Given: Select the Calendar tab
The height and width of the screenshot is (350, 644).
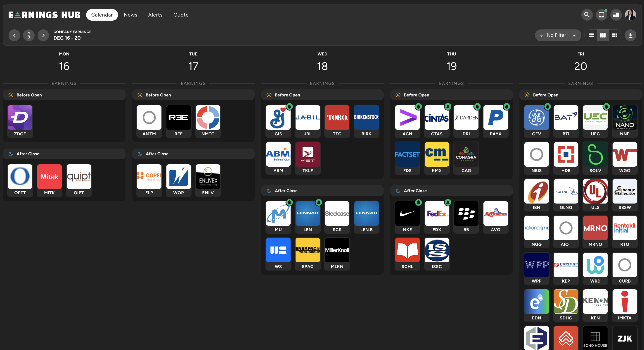Looking at the screenshot, I should click(102, 15).
